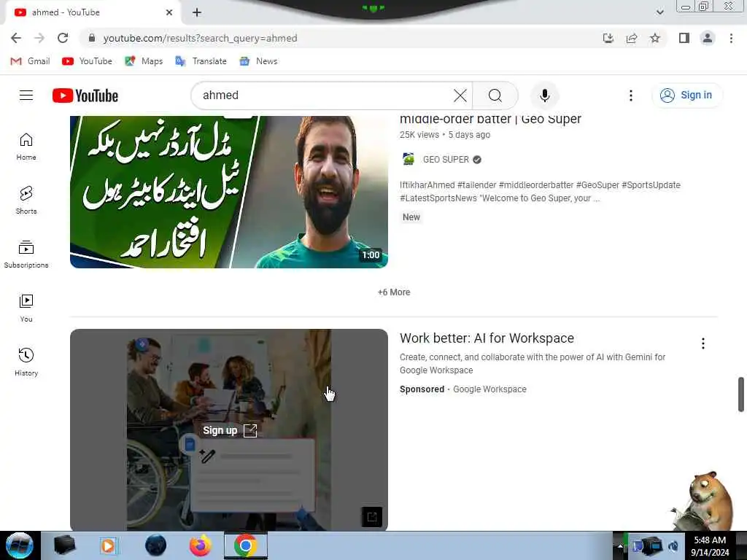Open the YouTube hamburger guide menu

pyautogui.click(x=26, y=96)
